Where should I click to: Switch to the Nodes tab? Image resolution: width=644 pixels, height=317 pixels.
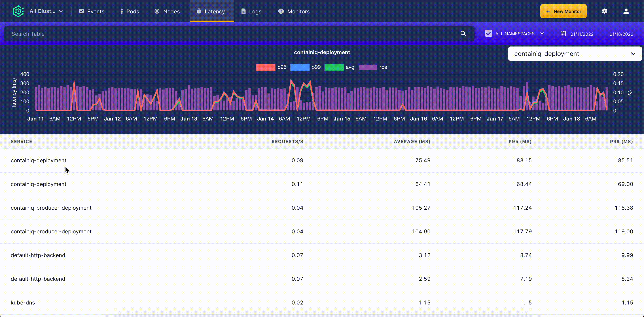[x=167, y=11]
